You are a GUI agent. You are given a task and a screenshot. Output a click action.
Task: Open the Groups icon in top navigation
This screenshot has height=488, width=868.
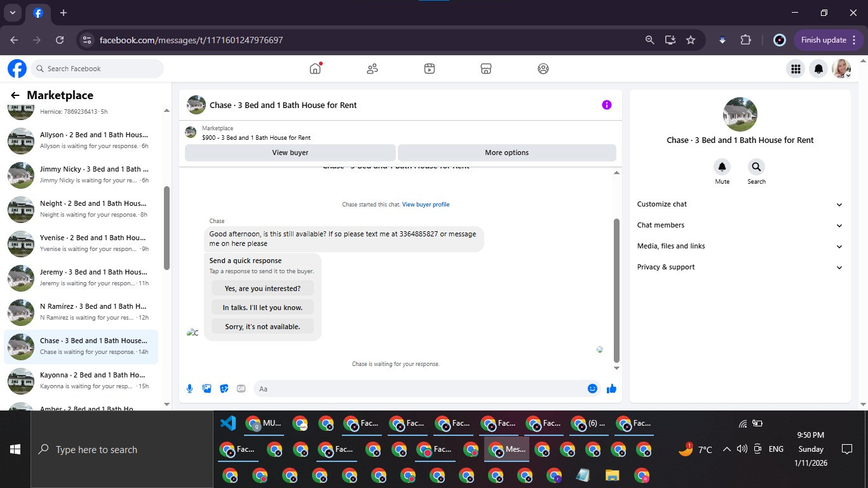(543, 69)
